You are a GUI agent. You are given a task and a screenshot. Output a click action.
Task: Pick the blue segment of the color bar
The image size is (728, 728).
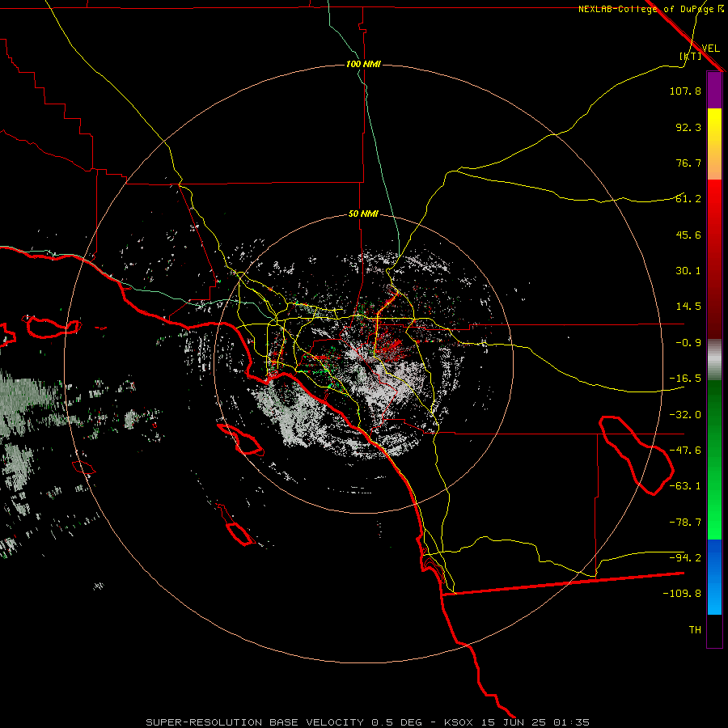(714, 577)
